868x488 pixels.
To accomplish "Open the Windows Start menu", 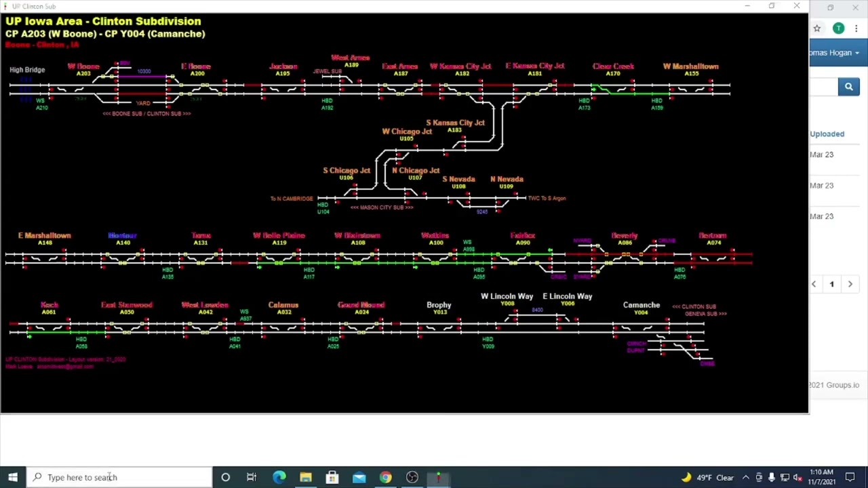I will 13,477.
